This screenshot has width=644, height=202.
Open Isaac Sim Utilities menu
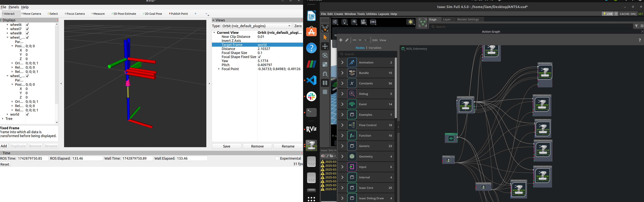pos(371,14)
